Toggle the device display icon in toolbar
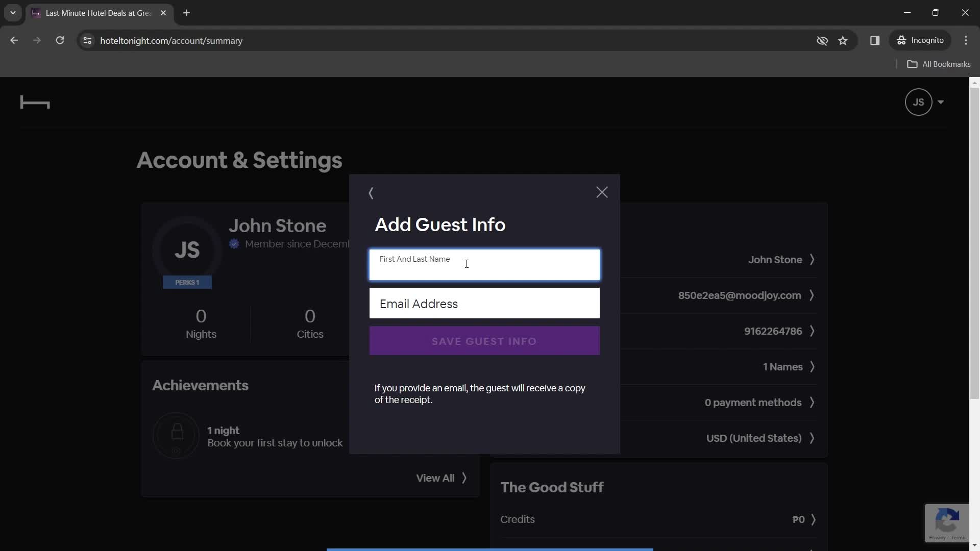The height and width of the screenshot is (551, 980). (x=875, y=40)
